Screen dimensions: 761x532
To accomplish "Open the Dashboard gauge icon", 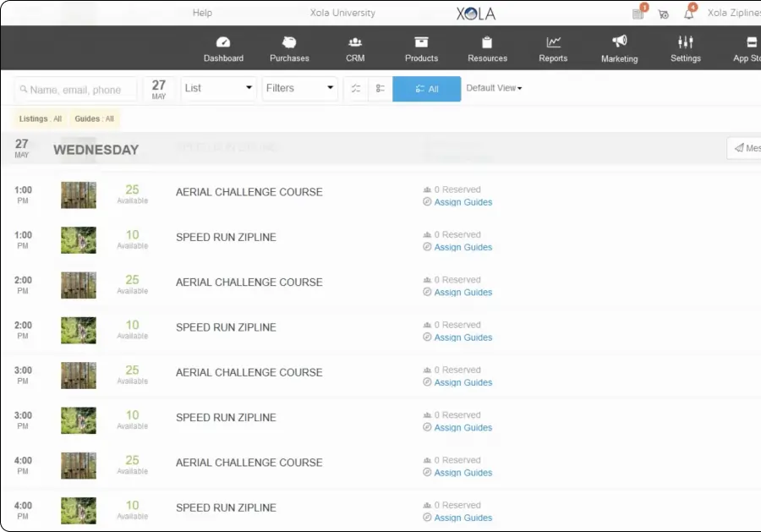I will (223, 42).
